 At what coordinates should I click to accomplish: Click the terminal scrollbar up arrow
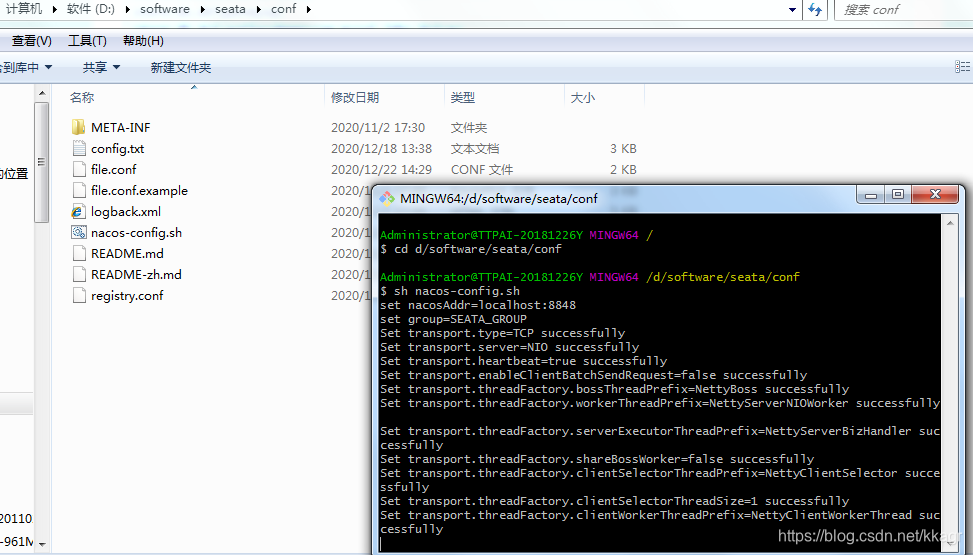click(950, 222)
